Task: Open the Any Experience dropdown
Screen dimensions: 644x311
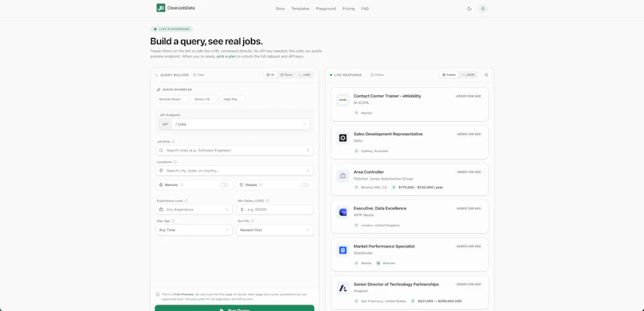Action: coord(194,209)
